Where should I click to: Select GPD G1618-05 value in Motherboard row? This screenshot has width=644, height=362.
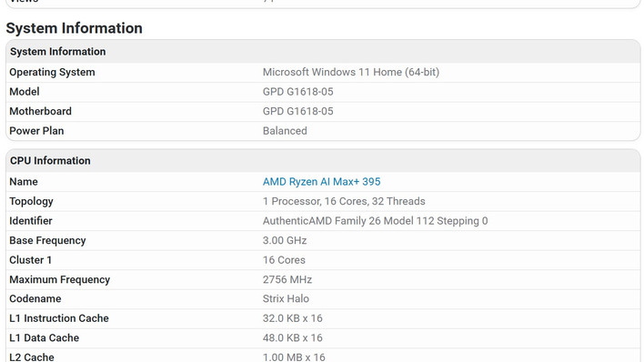297,111
